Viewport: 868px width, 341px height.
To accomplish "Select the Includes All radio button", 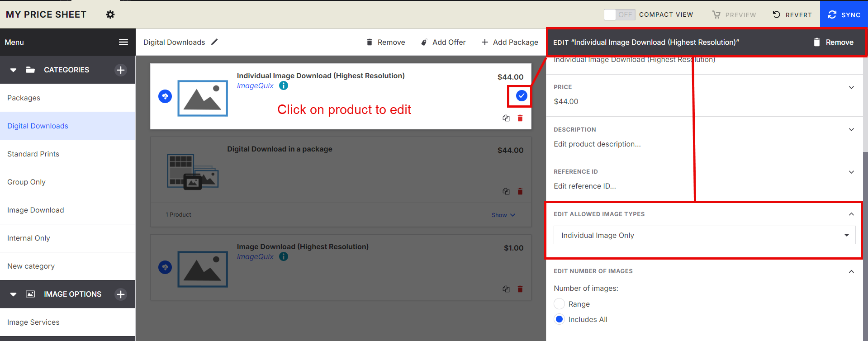I will click(x=560, y=319).
